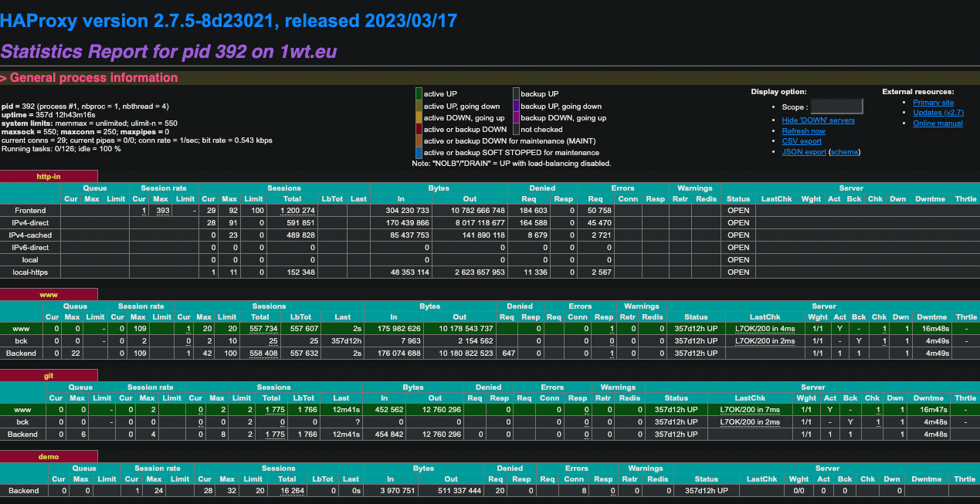The image size is (980, 504).
Task: Click the bck server row in git table
Action: (x=490, y=422)
